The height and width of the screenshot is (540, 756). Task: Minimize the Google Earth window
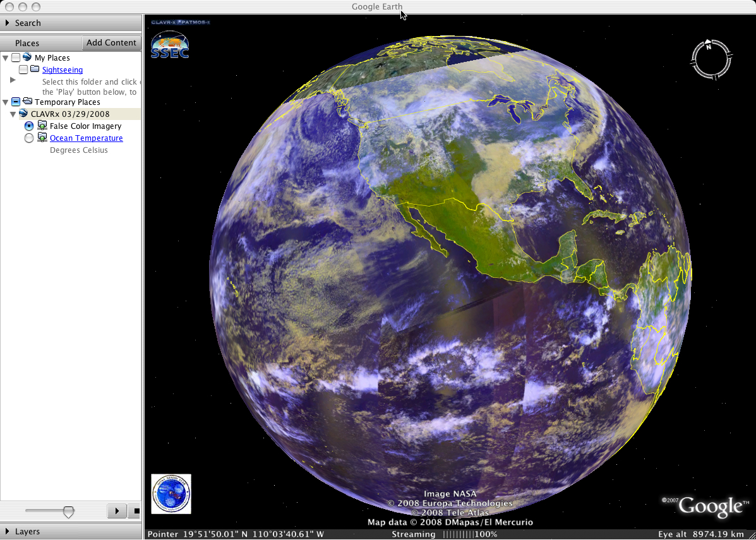coord(22,7)
